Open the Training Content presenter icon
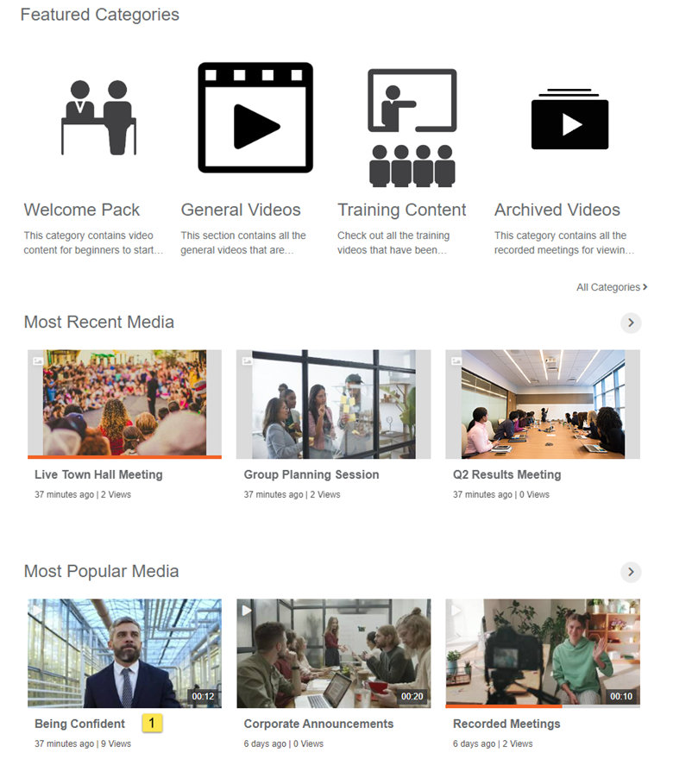Screen dimensions: 673x784 pyautogui.click(x=412, y=128)
